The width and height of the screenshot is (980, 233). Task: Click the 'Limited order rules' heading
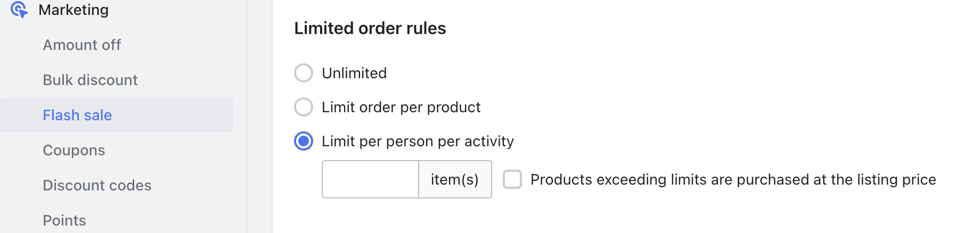370,28
